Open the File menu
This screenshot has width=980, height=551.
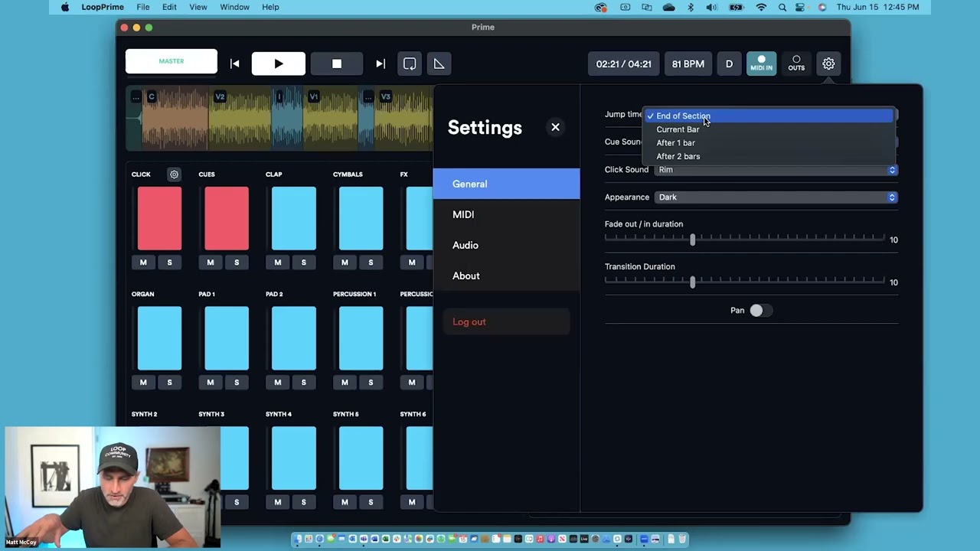pos(143,7)
